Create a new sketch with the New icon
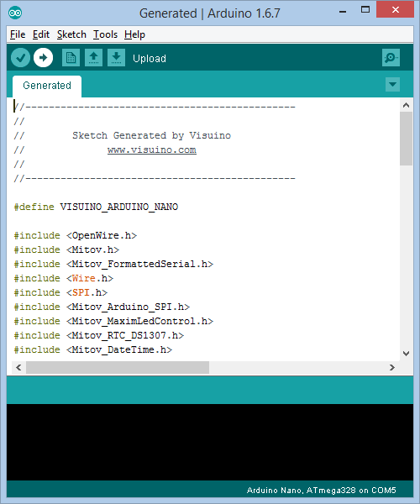Image resolution: width=420 pixels, height=504 pixels. 71,58
